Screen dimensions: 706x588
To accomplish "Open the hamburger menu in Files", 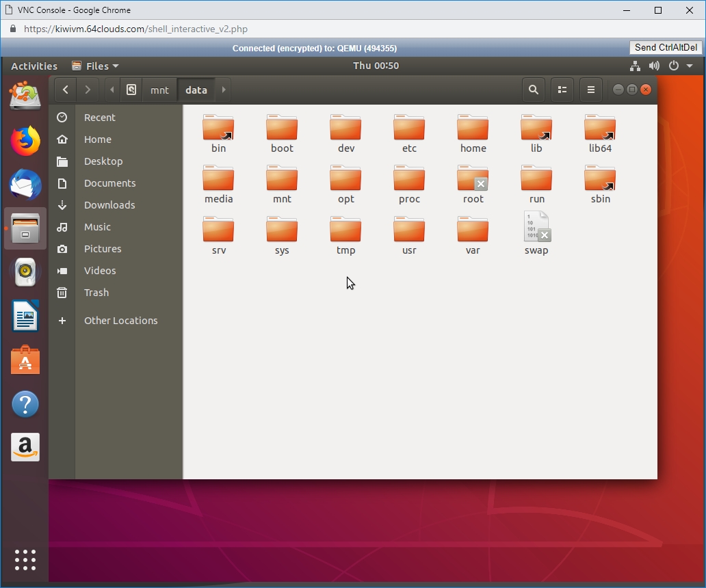I will tap(591, 90).
